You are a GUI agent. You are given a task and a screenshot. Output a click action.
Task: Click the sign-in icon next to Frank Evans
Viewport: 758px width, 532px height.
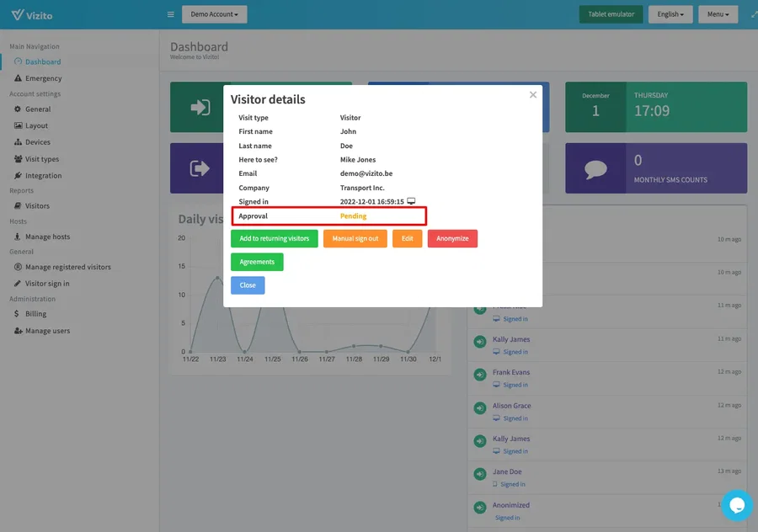tap(480, 375)
